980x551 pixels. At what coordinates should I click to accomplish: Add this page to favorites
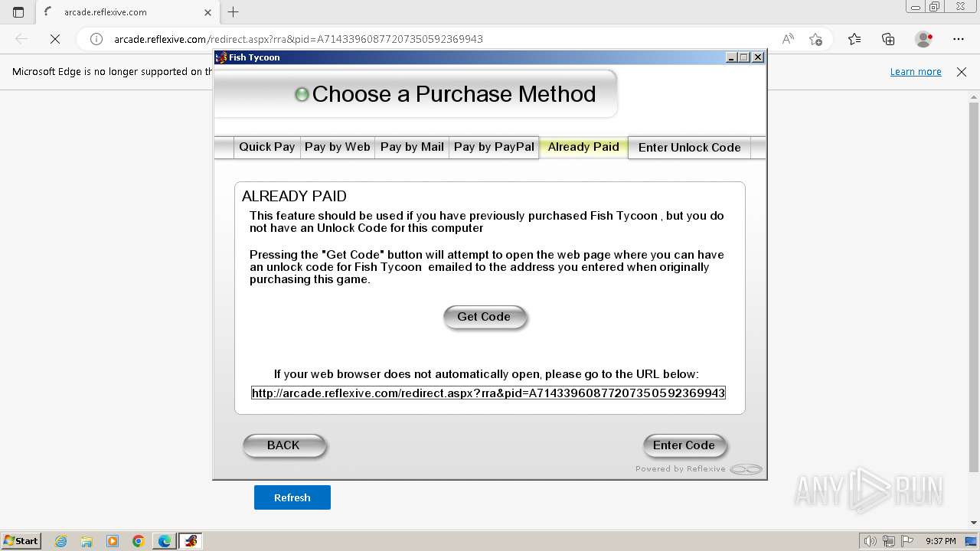coord(815,39)
